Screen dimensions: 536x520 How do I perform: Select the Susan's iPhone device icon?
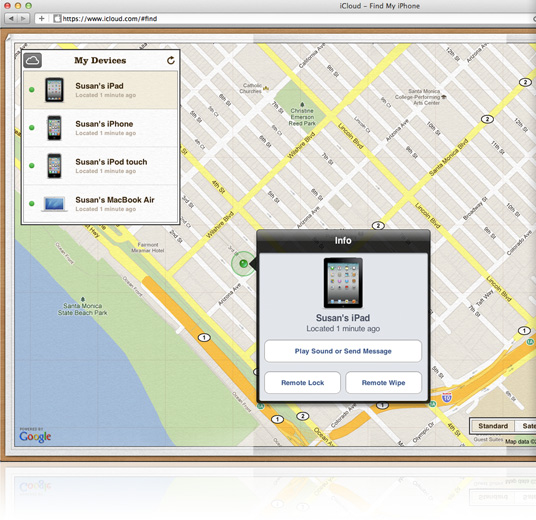click(x=54, y=128)
